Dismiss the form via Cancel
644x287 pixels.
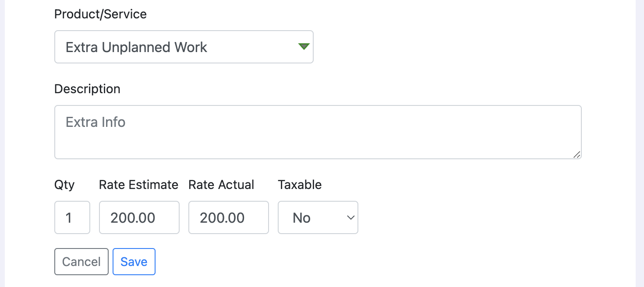[x=81, y=261]
